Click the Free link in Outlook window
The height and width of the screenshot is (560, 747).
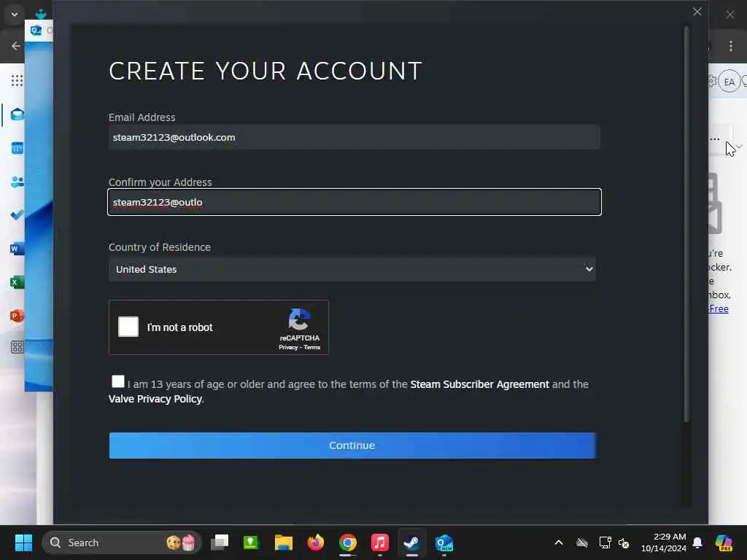(x=719, y=308)
